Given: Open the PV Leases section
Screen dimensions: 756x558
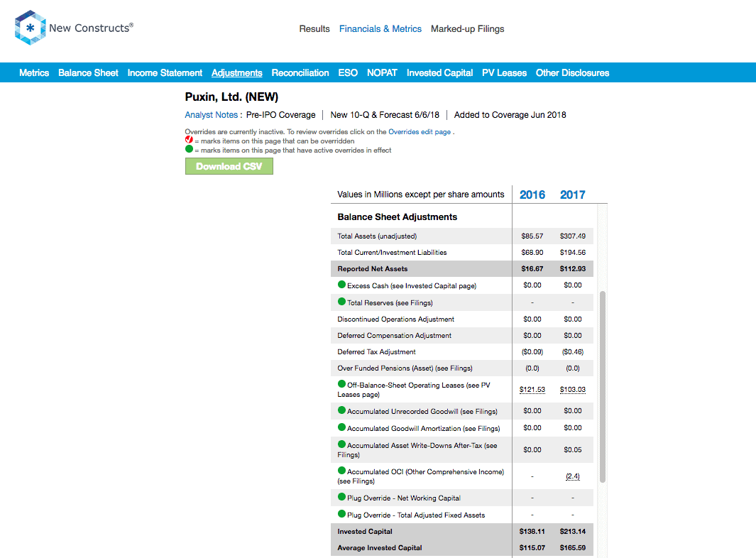Looking at the screenshot, I should coord(504,73).
